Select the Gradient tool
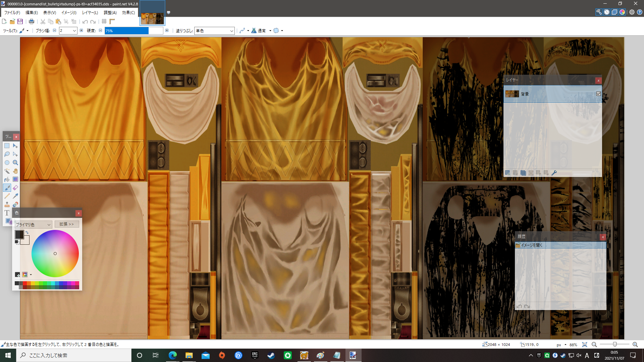This screenshot has height=362, width=644. pyautogui.click(x=15, y=179)
